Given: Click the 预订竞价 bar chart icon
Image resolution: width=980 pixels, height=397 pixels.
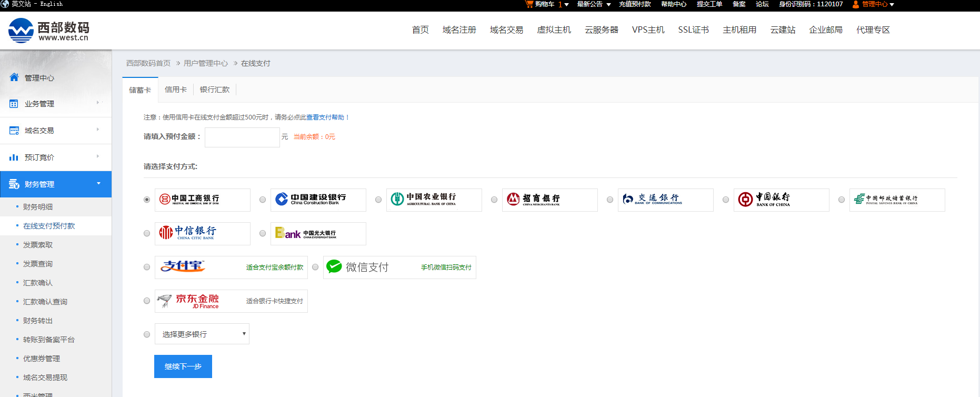Looking at the screenshot, I should [x=14, y=157].
